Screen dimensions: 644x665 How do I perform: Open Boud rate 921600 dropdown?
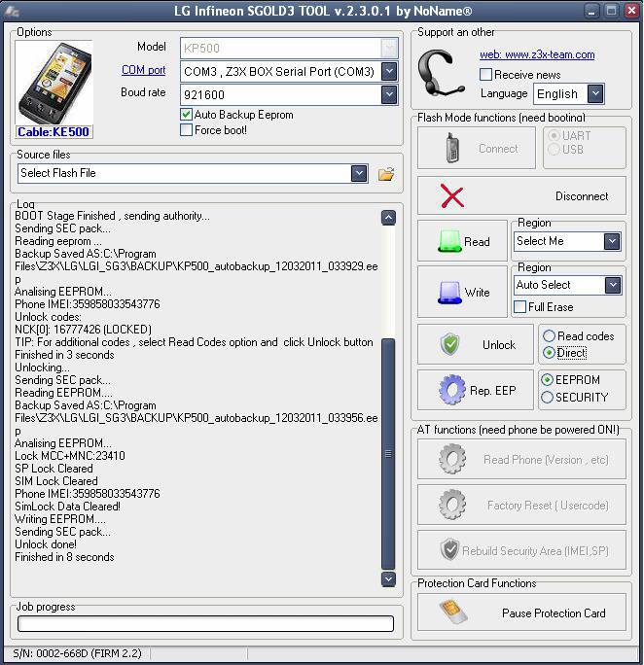tap(389, 94)
